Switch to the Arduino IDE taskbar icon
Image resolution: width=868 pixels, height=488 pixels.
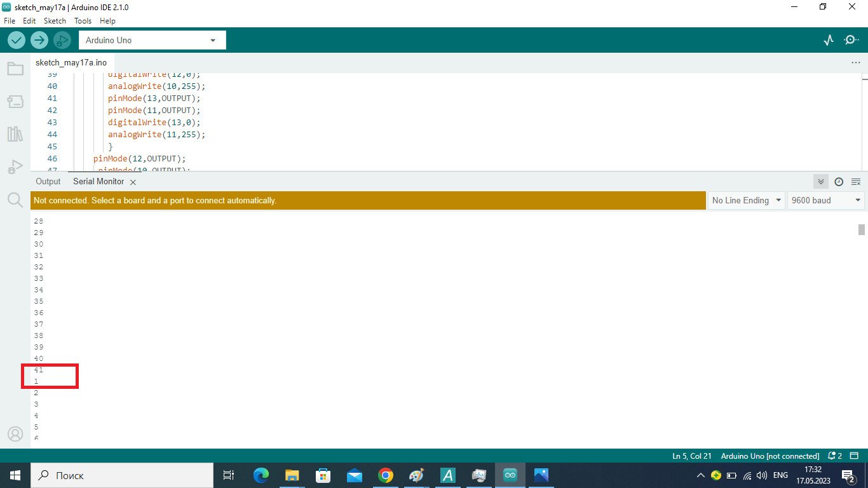[510, 475]
